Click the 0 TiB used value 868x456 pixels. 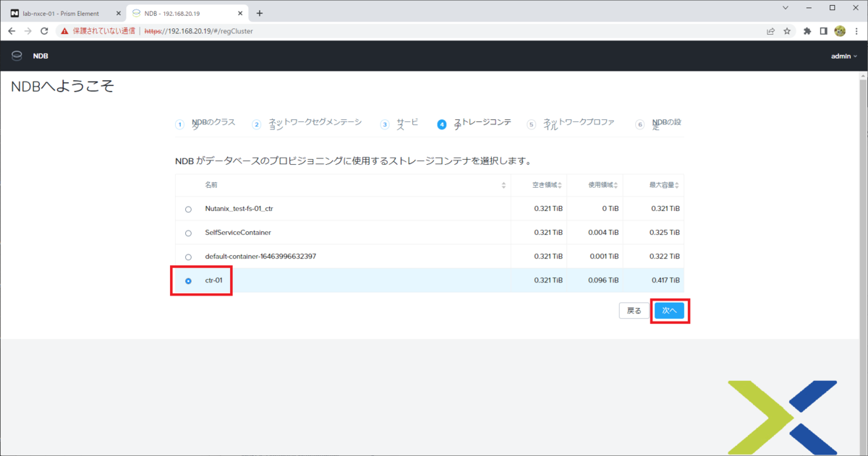610,209
